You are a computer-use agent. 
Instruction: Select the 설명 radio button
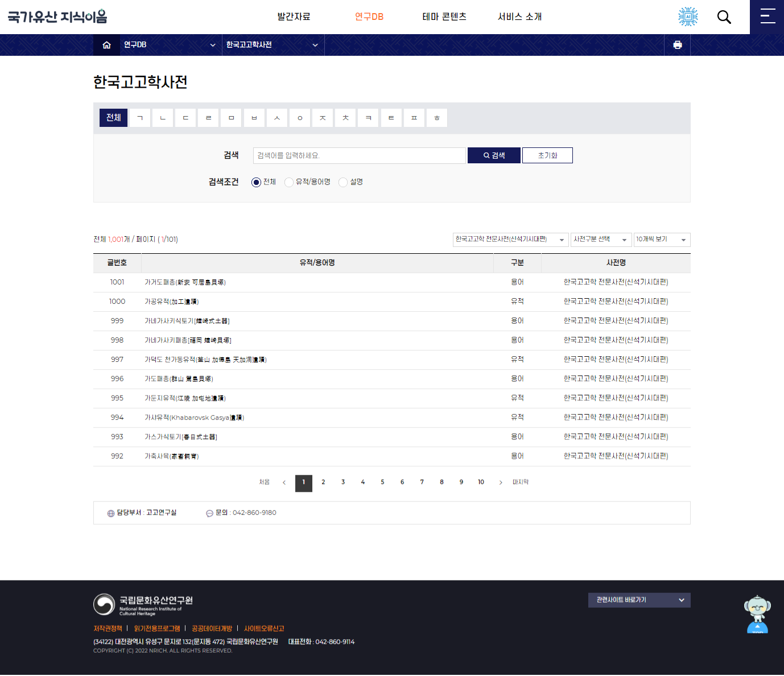point(343,182)
